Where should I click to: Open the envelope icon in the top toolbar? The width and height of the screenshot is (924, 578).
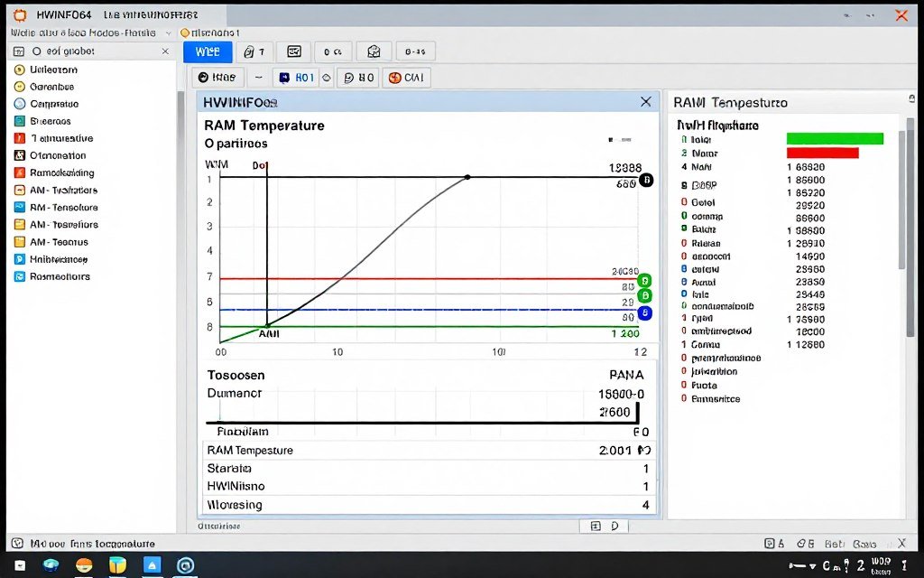tap(293, 51)
